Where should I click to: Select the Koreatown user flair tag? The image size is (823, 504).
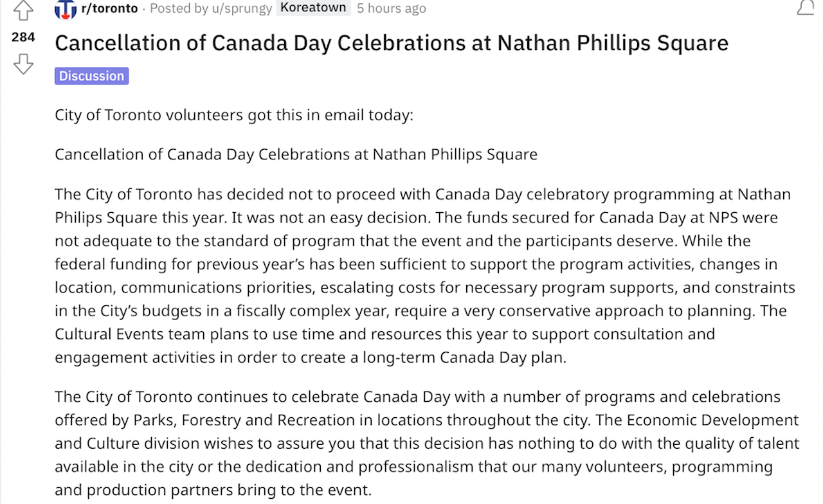click(313, 8)
